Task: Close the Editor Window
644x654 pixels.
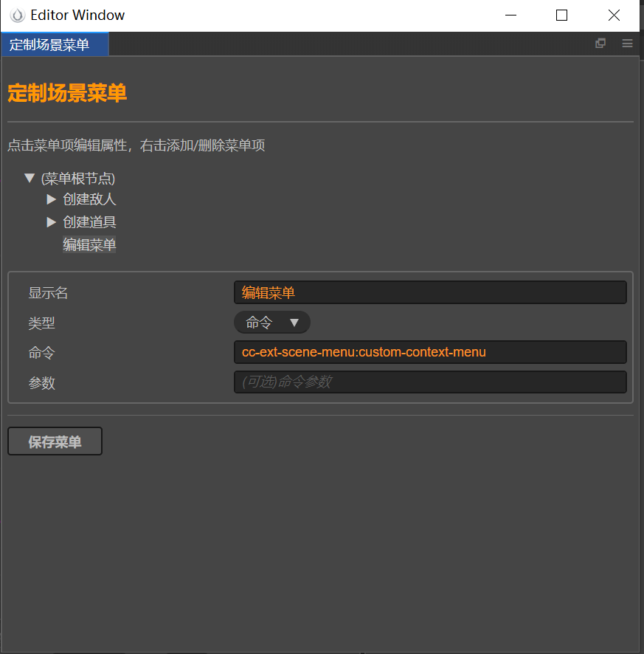Action: click(x=614, y=16)
